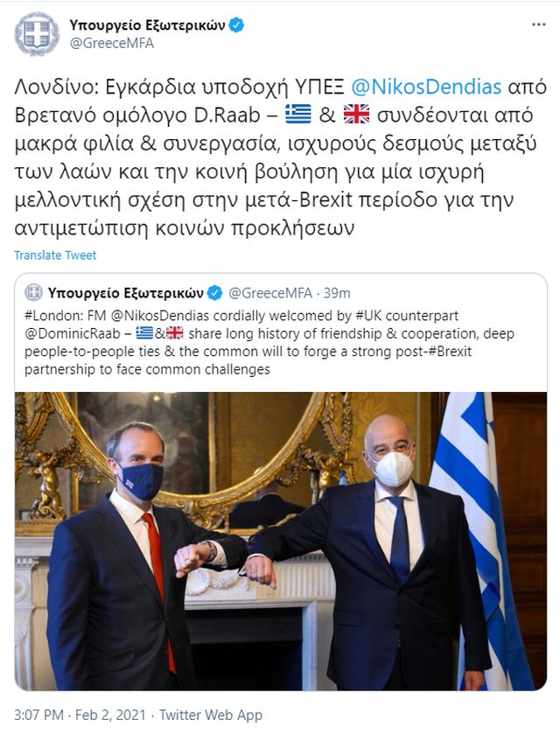
Task: Click the Greek MFA profile avatar
Action: click(36, 34)
